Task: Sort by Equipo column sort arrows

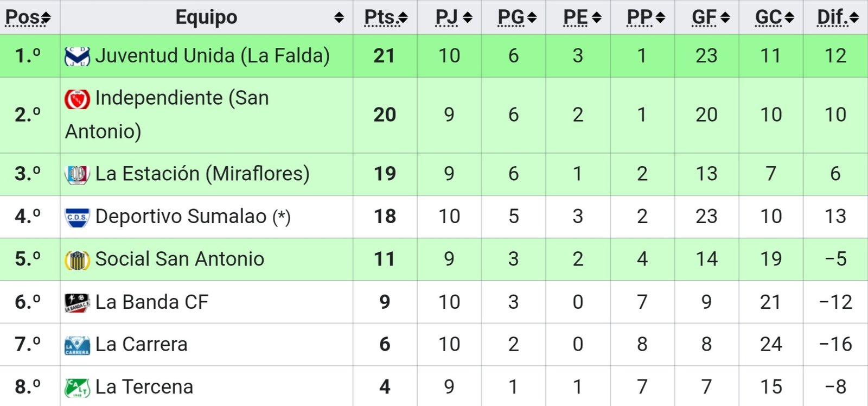Action: tap(339, 18)
